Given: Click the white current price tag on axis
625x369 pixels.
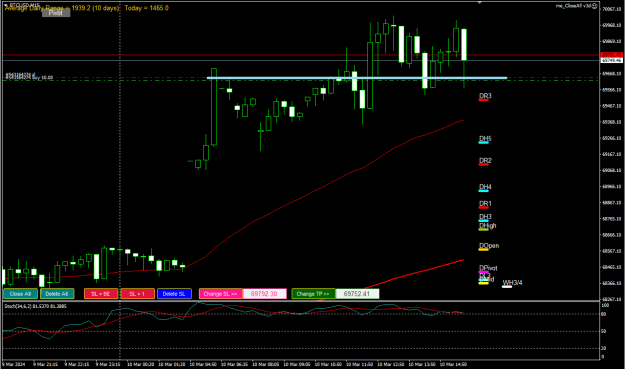Looking at the screenshot, I should coord(611,60).
